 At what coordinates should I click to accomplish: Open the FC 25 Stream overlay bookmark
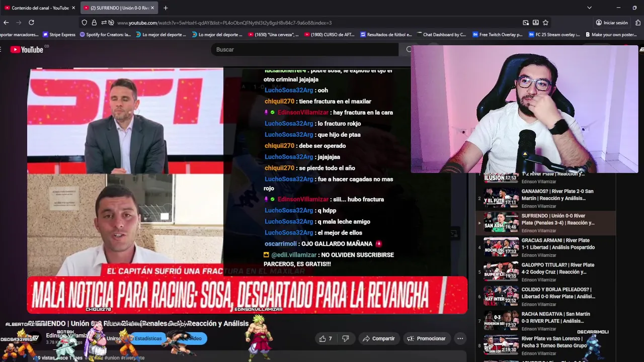(554, 35)
